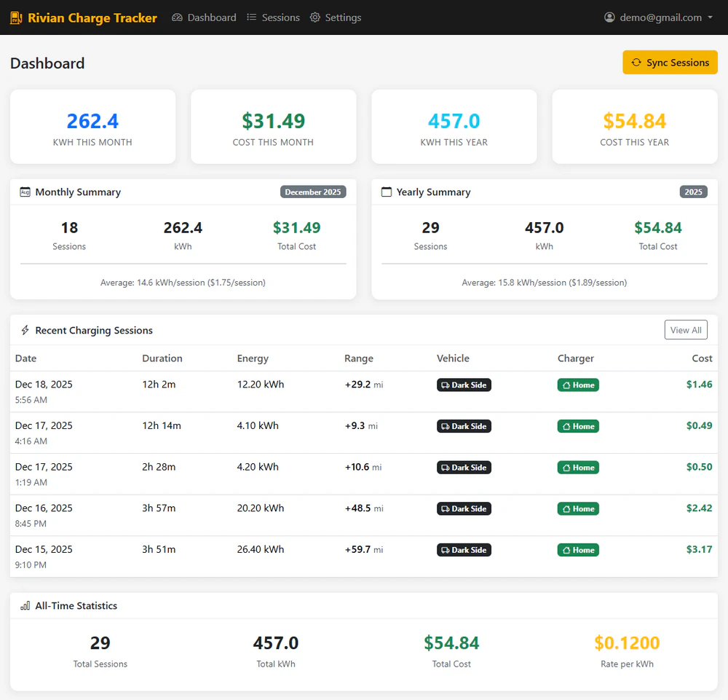The width and height of the screenshot is (728, 700).
Task: Click the calendar icon beside Monthly Summary
Action: point(25,192)
